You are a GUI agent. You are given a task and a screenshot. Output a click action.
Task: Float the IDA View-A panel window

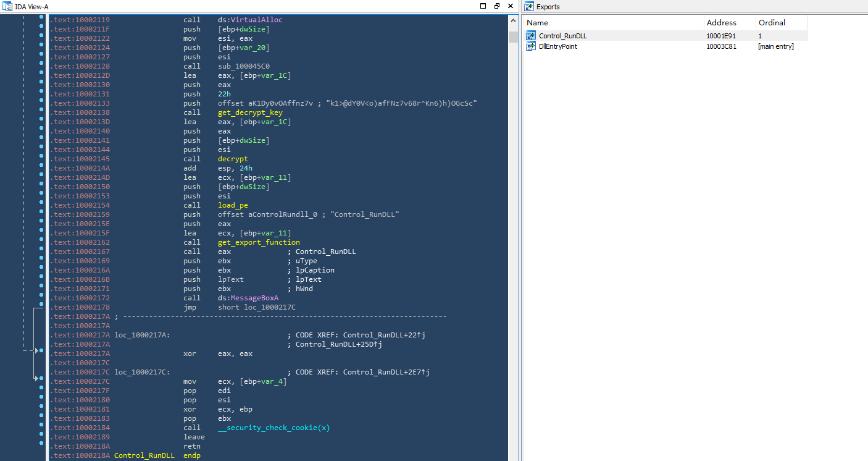tap(497, 6)
